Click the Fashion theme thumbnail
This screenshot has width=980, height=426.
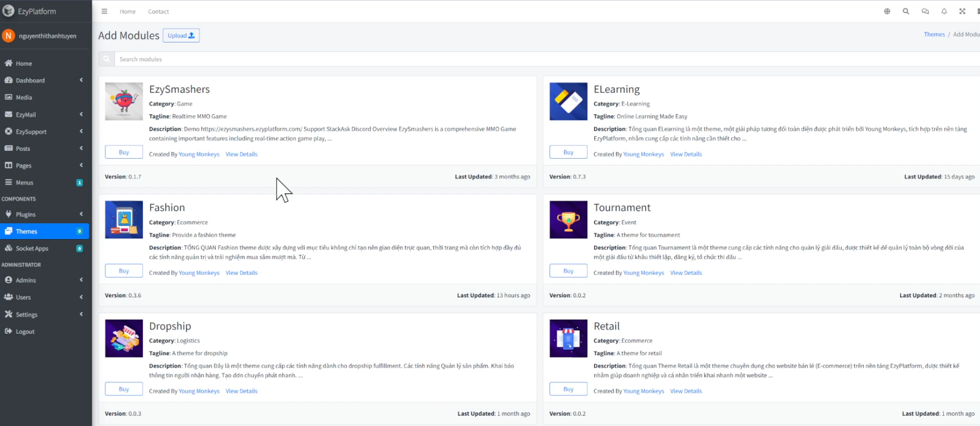[124, 220]
